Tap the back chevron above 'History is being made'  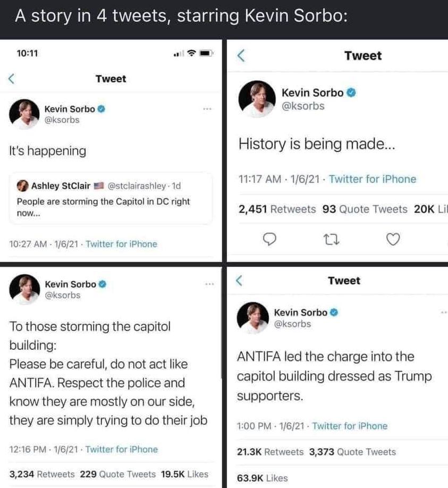coord(240,55)
